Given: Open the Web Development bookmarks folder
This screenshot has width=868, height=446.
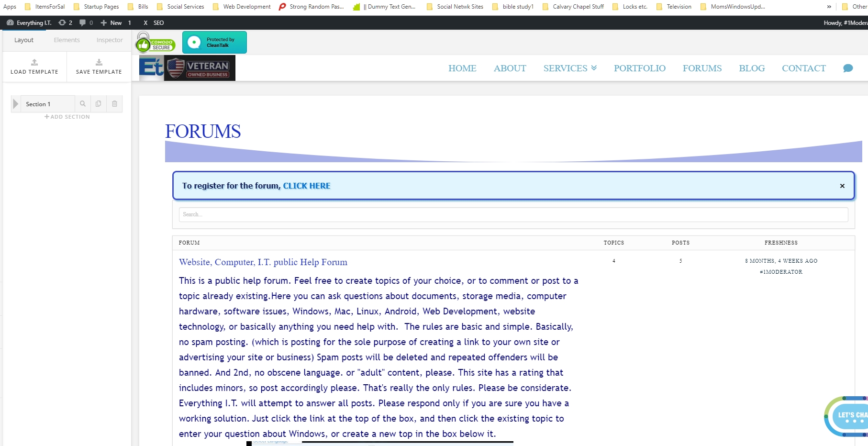Looking at the screenshot, I should 242,7.
